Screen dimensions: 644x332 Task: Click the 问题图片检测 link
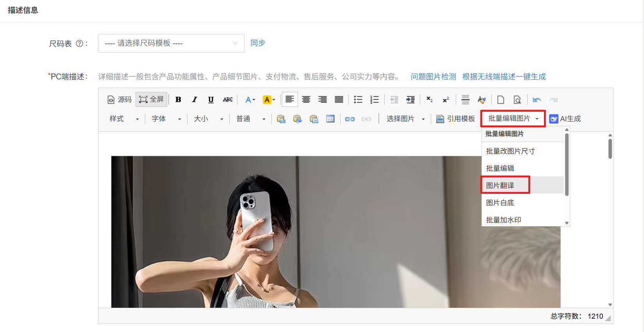pyautogui.click(x=433, y=77)
